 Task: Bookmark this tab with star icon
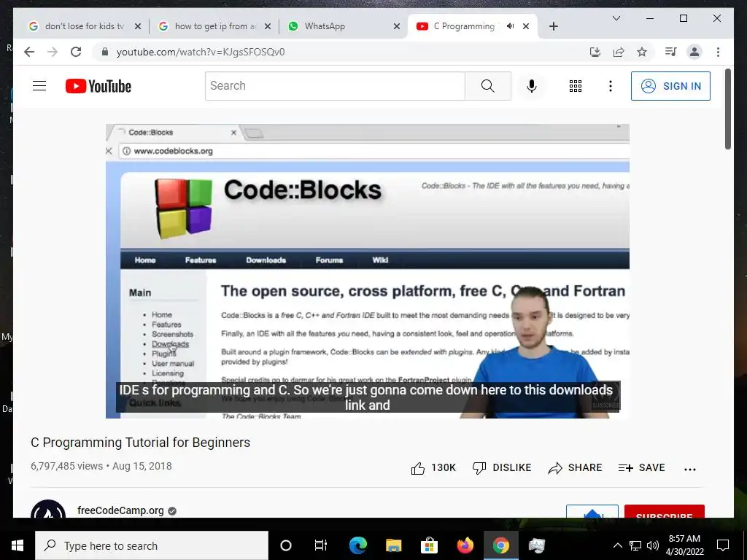(x=642, y=52)
